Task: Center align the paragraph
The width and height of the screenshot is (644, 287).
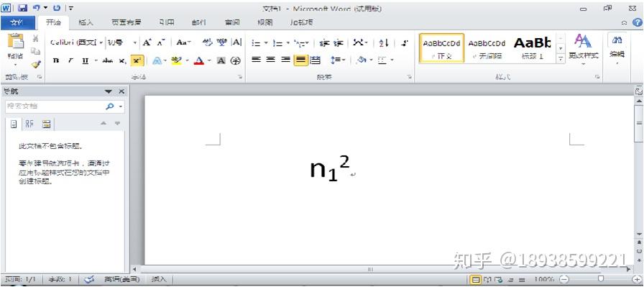Action: (x=270, y=60)
